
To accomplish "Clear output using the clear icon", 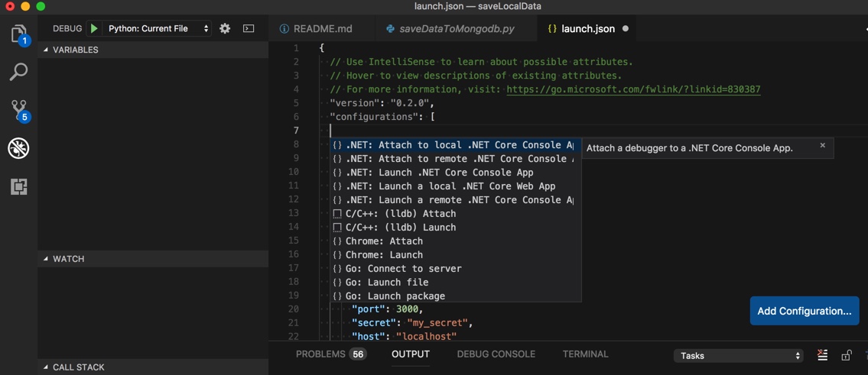I will tap(822, 355).
